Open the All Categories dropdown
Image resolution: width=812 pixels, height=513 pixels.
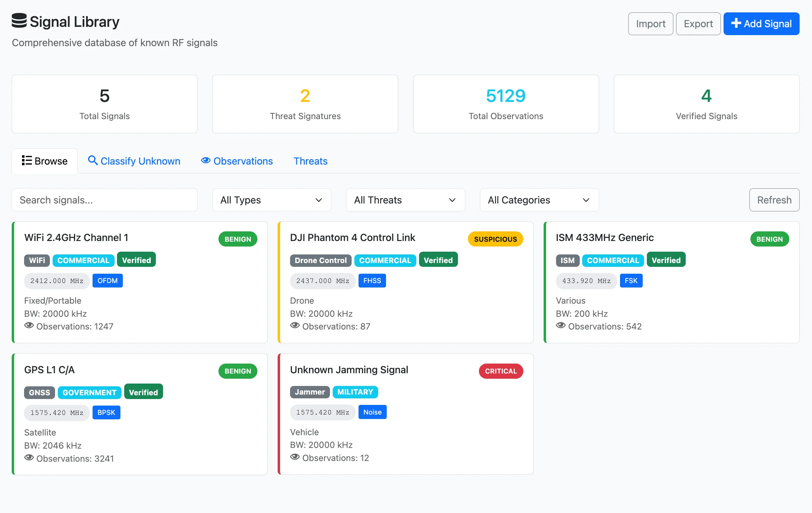(539, 200)
